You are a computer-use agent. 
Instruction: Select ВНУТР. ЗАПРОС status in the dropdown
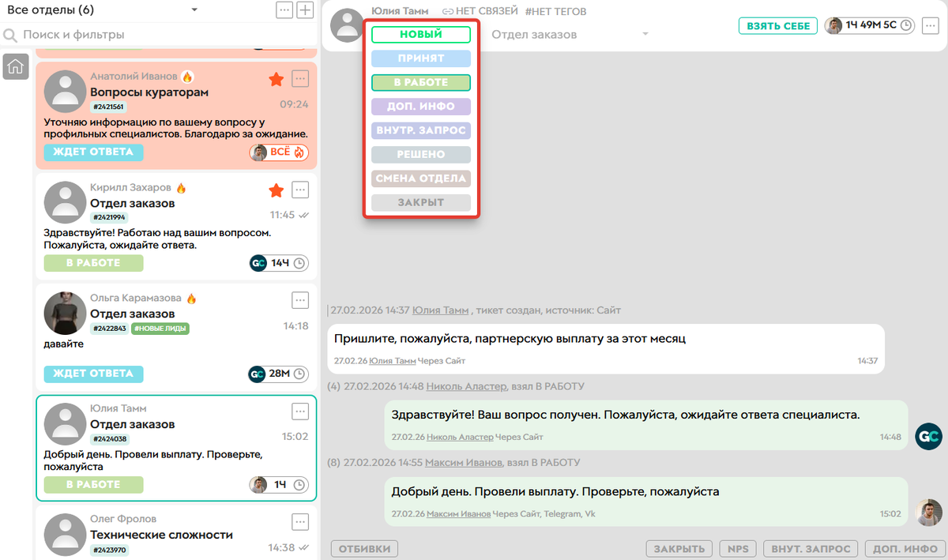[x=421, y=130]
